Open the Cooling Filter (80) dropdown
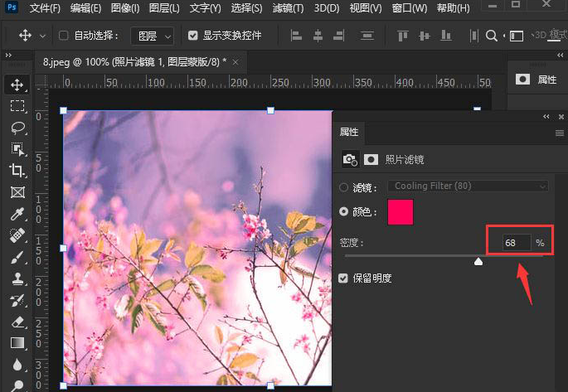 click(468, 186)
